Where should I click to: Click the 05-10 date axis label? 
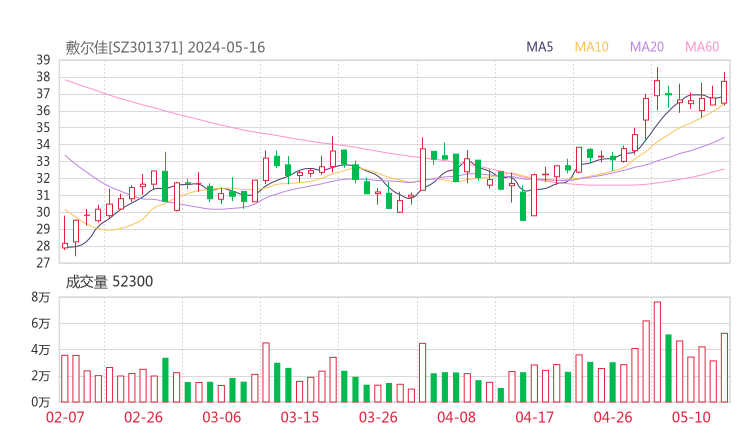coord(691,417)
